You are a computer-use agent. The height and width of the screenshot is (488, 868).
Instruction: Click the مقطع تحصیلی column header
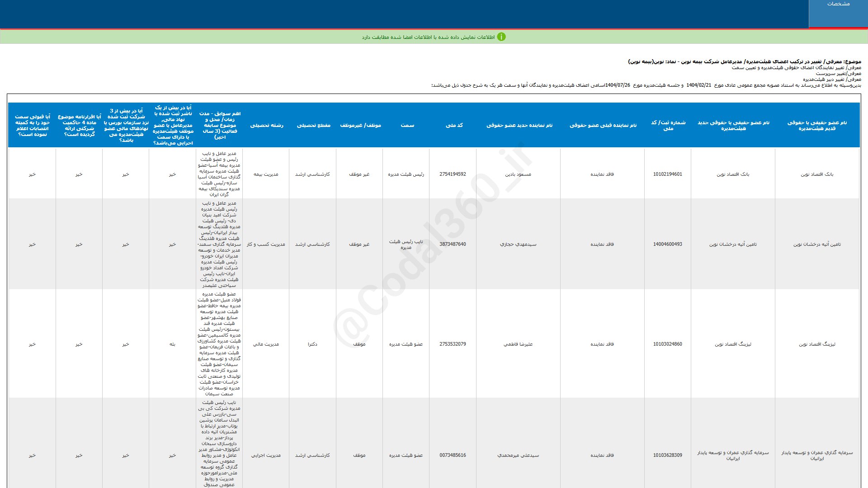click(x=313, y=125)
